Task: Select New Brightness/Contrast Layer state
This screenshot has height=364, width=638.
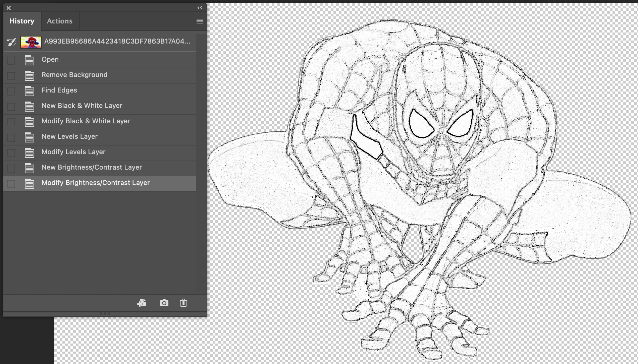Action: [100, 168]
